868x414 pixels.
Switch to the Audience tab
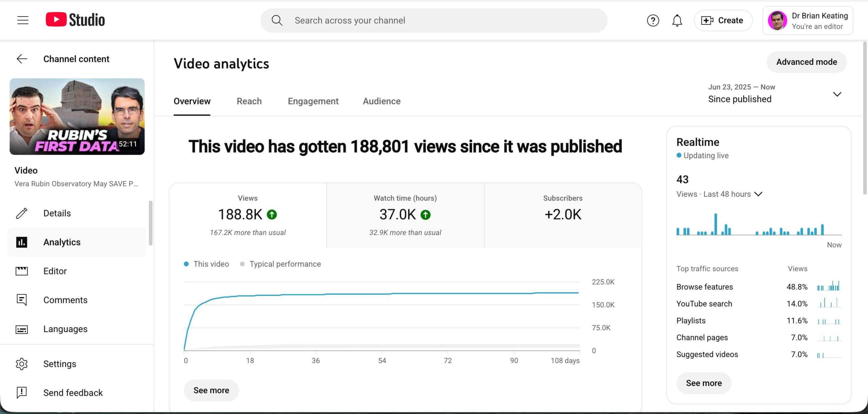tap(381, 101)
